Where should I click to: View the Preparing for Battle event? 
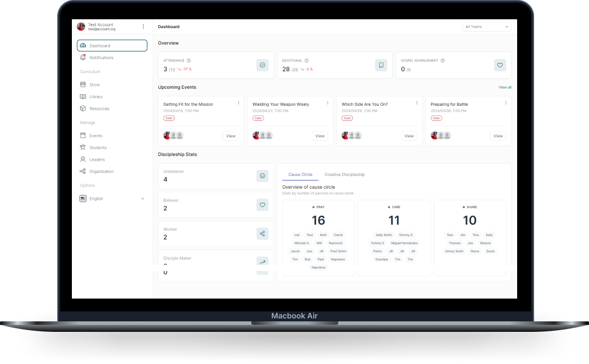(x=498, y=136)
